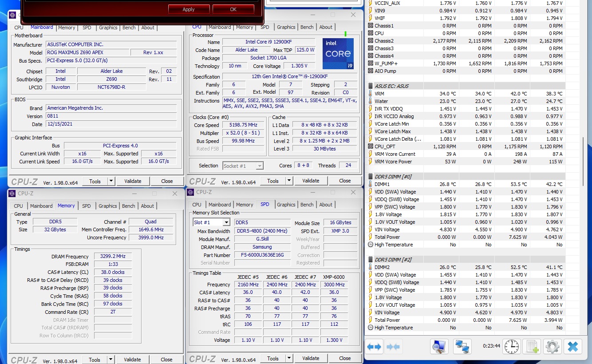Click the Multiplier x 52.0 value
This screenshot has height=364, width=592.
pyautogui.click(x=243, y=133)
